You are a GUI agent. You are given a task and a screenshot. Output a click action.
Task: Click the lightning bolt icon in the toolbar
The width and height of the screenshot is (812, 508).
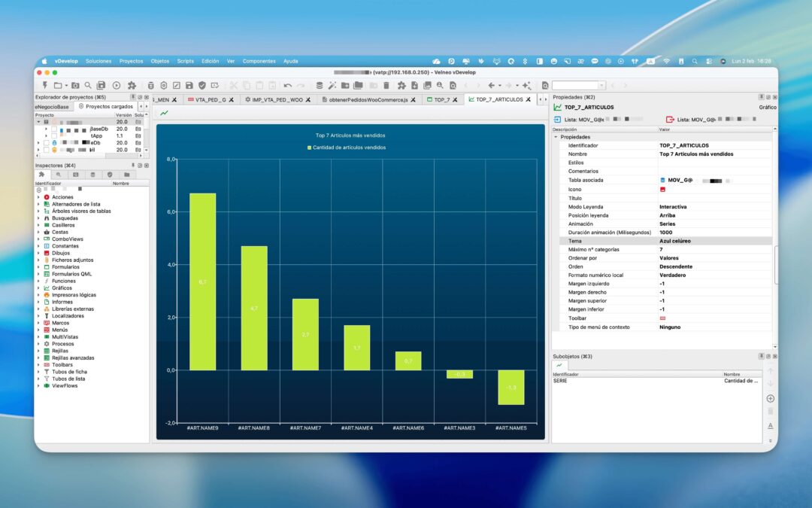click(45, 85)
